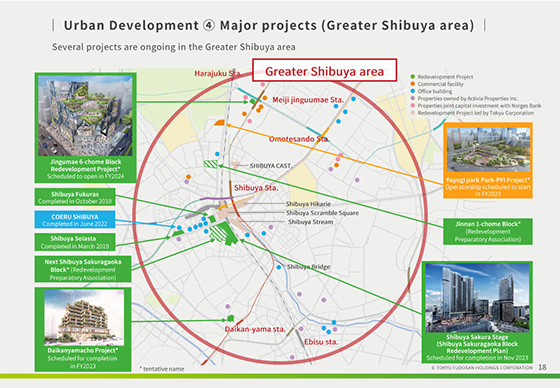Click the purple Activia Properties legend dot
The height and width of the screenshot is (388, 560).
pyautogui.click(x=413, y=98)
